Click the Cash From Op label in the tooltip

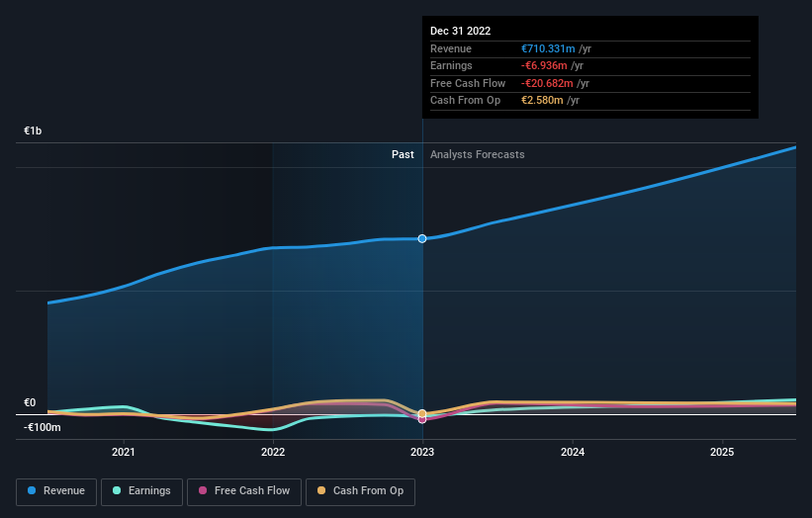465,101
